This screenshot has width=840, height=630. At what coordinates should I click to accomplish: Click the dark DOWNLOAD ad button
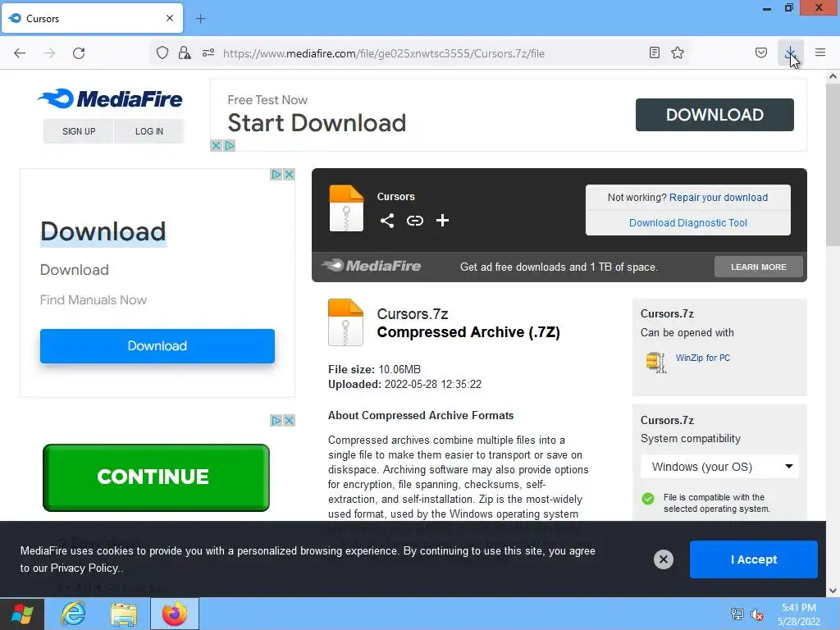(x=714, y=115)
